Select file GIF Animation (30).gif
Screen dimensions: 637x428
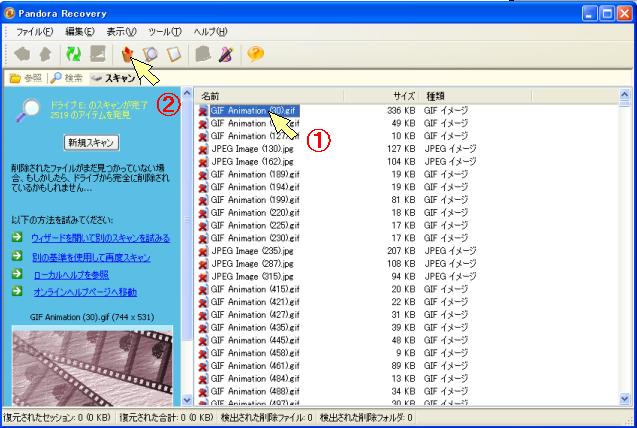pyautogui.click(x=255, y=111)
